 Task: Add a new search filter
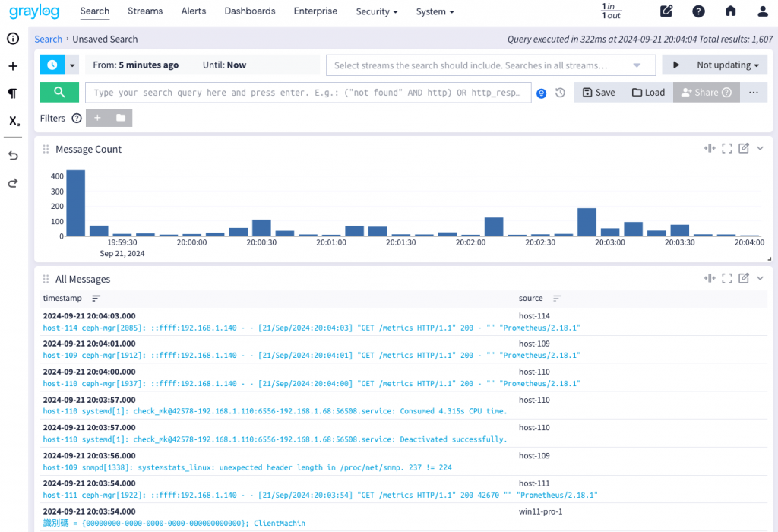tap(97, 118)
